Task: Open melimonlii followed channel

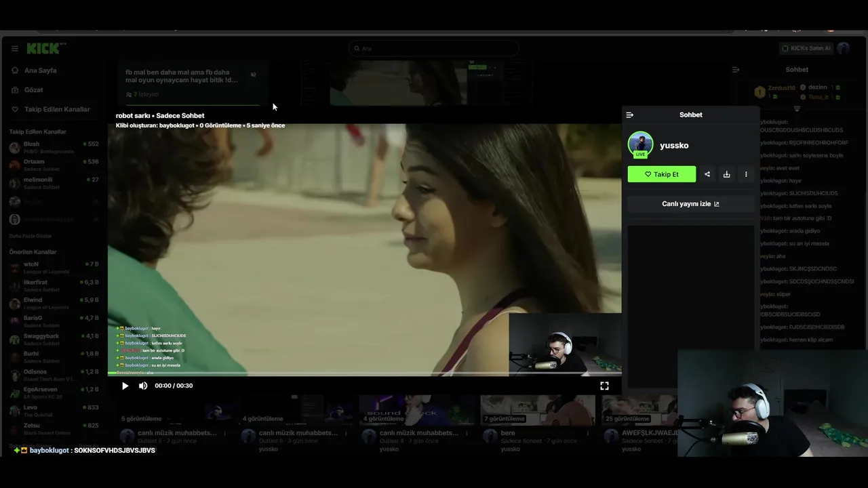Action: point(54,183)
